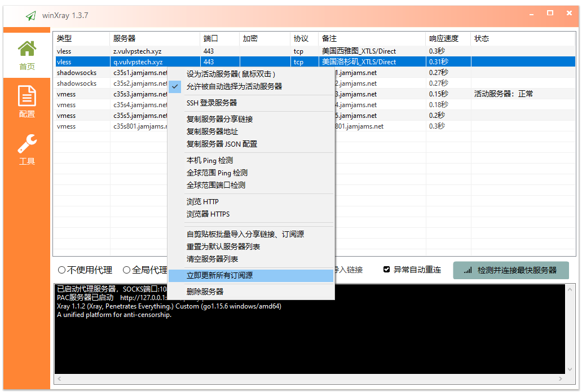Run 全球范围 Ping 检测 from menu
Viewport: 582px width, 392px height.
252,173
